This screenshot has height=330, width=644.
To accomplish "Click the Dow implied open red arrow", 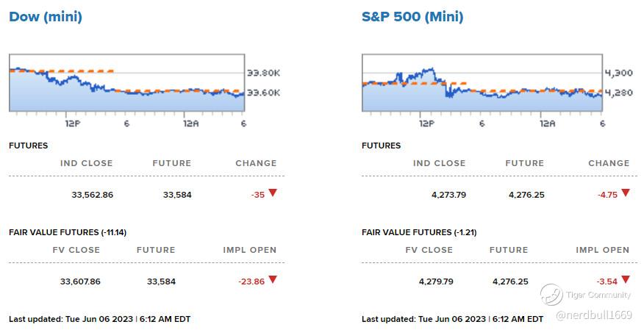I will click(x=273, y=279).
